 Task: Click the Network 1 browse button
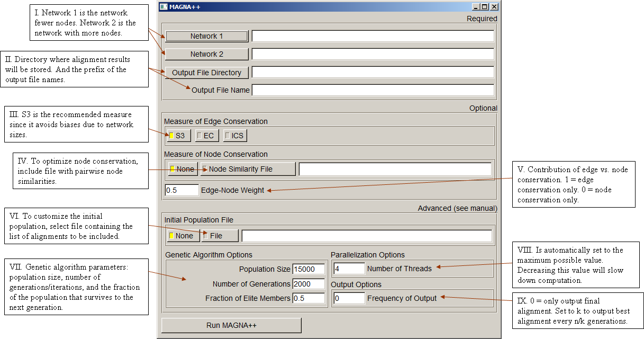coord(206,36)
